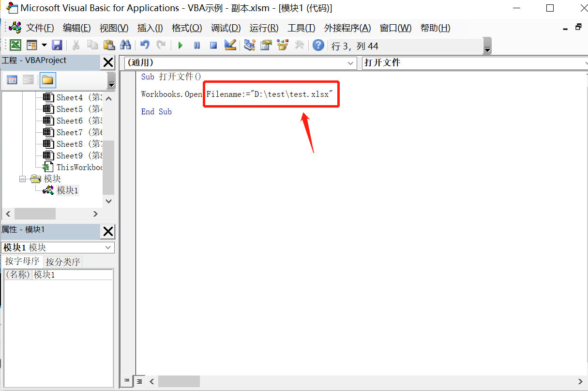Click the (名称) property value 模块1

(x=73, y=275)
